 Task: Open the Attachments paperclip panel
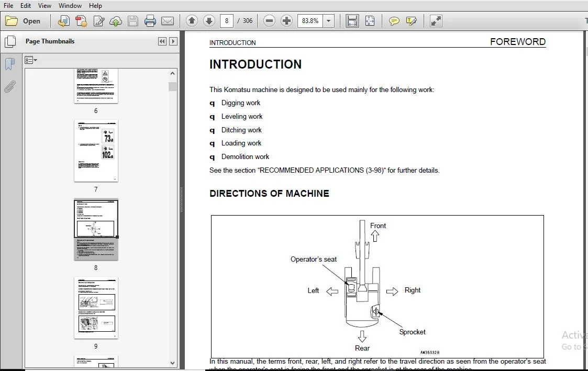click(x=10, y=87)
